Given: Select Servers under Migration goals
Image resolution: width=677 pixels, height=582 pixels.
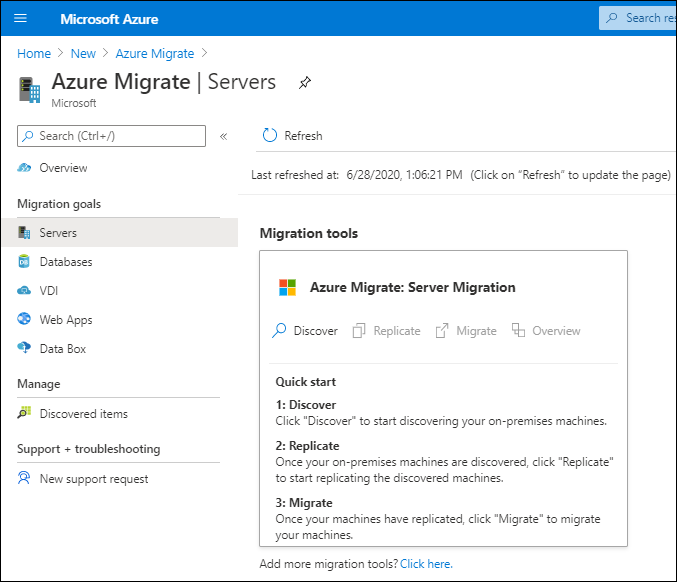Looking at the screenshot, I should point(120,233).
